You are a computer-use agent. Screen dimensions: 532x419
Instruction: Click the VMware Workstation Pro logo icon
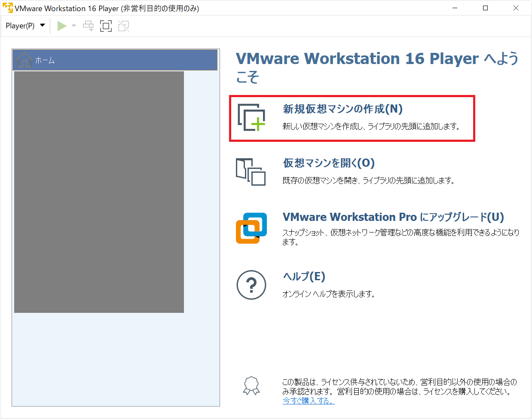pos(251,228)
